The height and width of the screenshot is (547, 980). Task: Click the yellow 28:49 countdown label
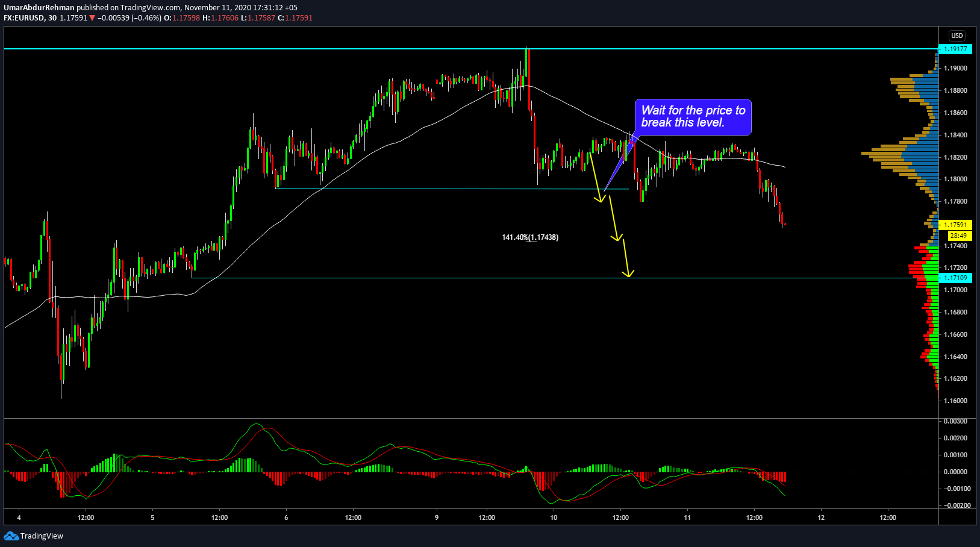point(958,236)
